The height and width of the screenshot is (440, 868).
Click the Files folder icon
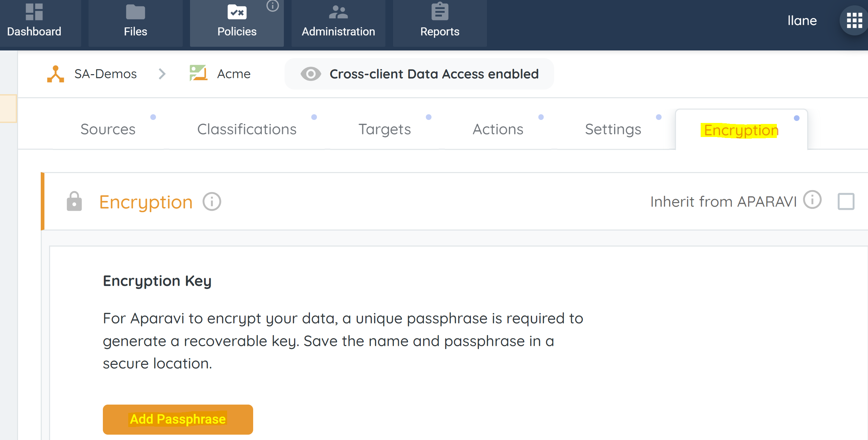click(135, 12)
